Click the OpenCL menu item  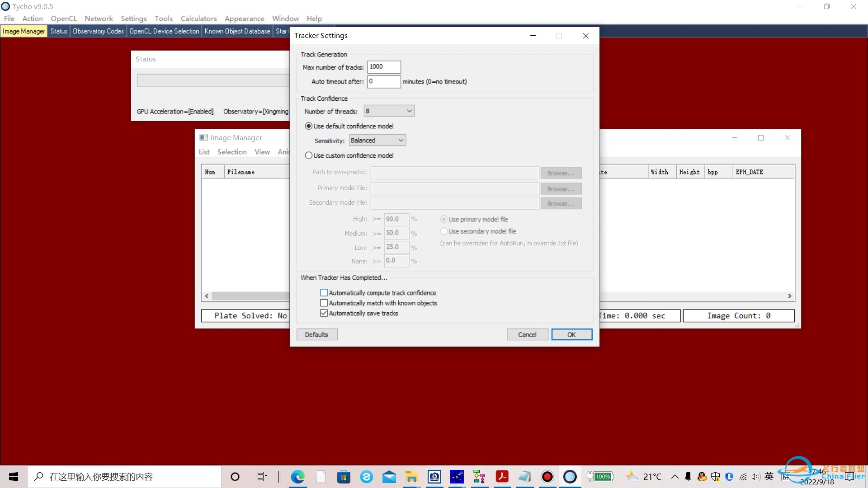[63, 18]
